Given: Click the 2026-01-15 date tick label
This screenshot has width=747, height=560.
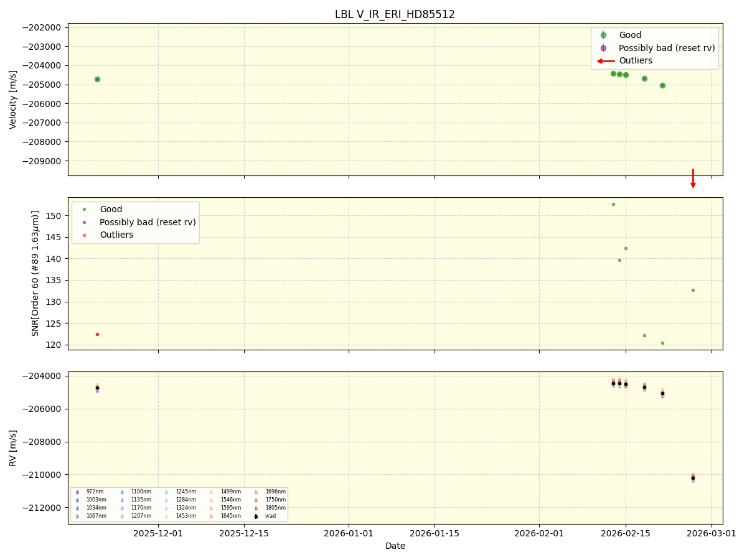Looking at the screenshot, I should [x=435, y=533].
